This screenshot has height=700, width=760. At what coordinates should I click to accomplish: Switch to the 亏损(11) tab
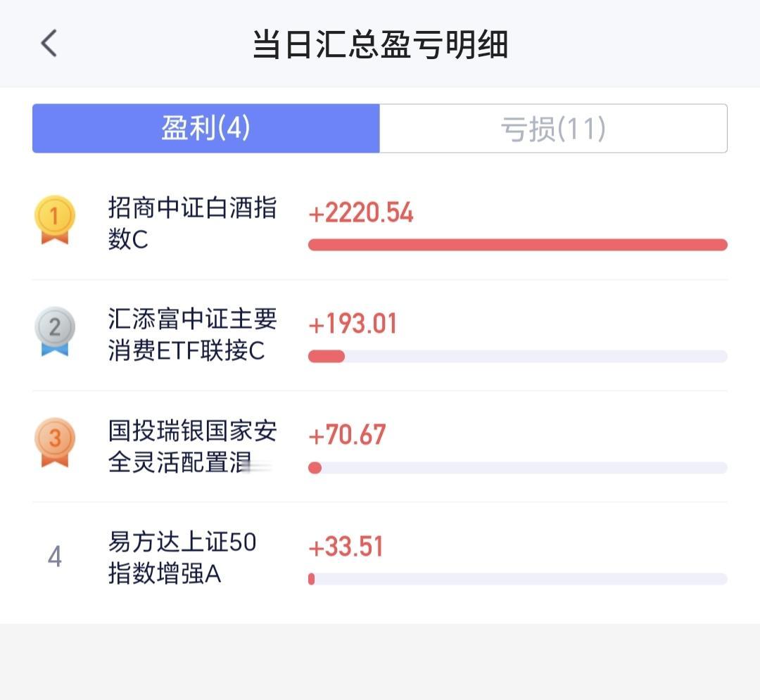tap(553, 128)
